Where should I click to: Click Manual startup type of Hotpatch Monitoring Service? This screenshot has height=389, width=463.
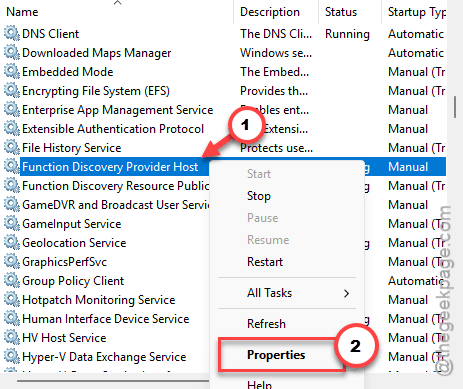click(408, 300)
